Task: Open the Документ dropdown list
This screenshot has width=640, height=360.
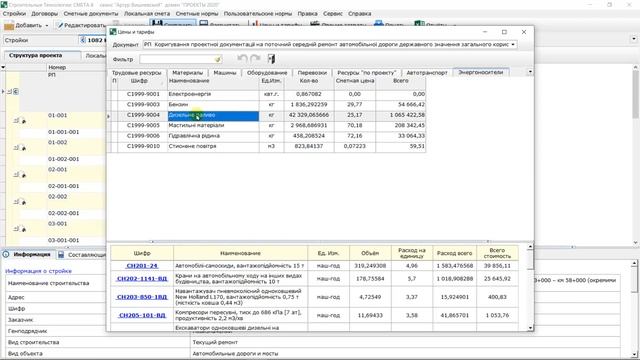Action: click(x=513, y=44)
